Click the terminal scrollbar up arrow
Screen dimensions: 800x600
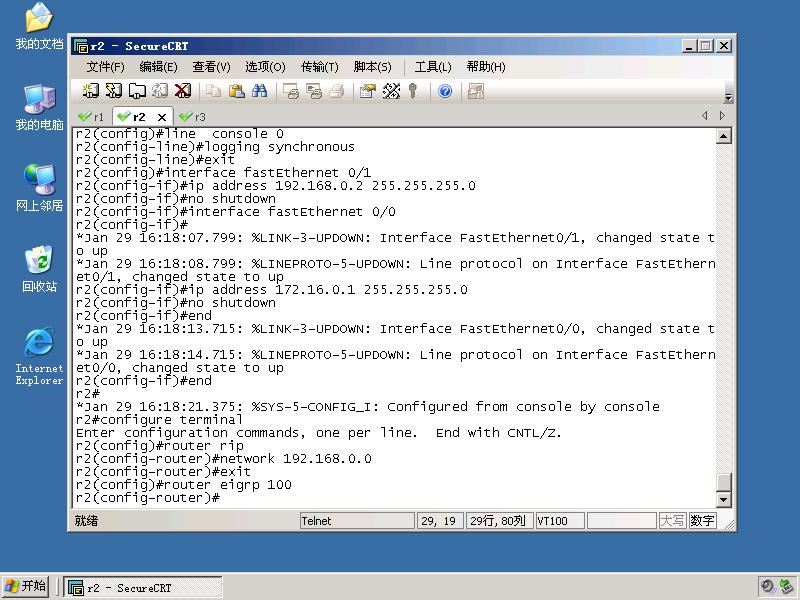723,136
